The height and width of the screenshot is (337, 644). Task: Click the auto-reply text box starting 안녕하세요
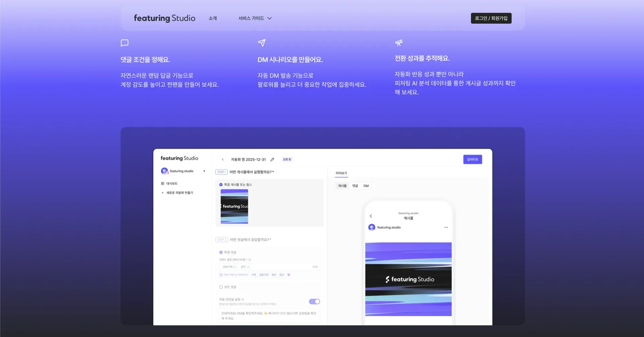pyautogui.click(x=269, y=316)
